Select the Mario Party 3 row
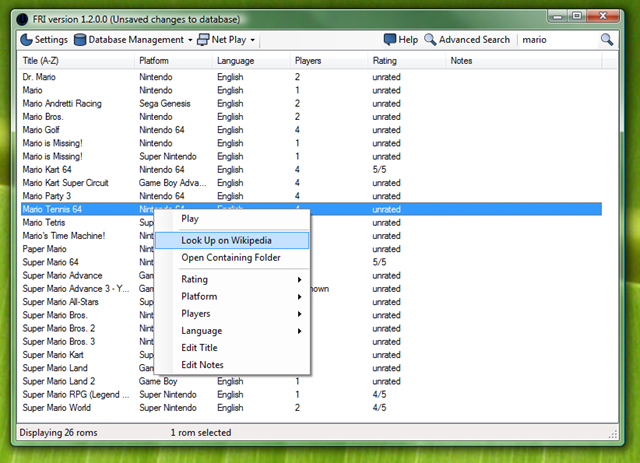640x463 pixels. click(x=311, y=196)
